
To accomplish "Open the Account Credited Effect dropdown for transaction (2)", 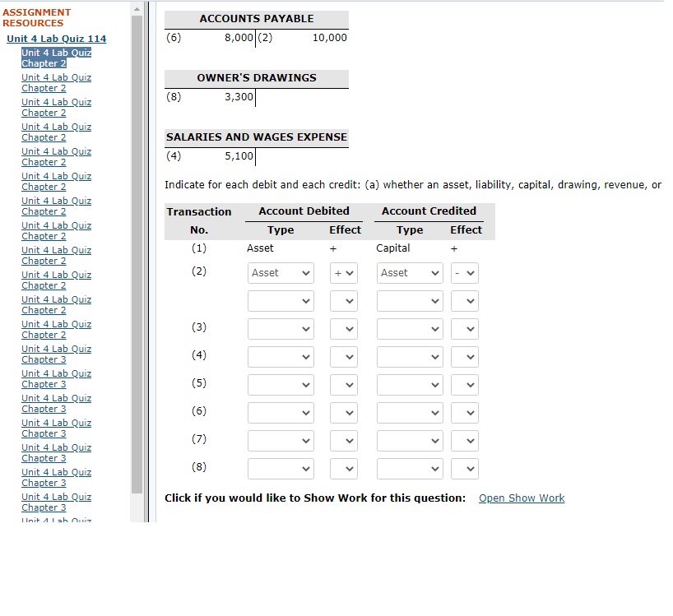I will (464, 272).
